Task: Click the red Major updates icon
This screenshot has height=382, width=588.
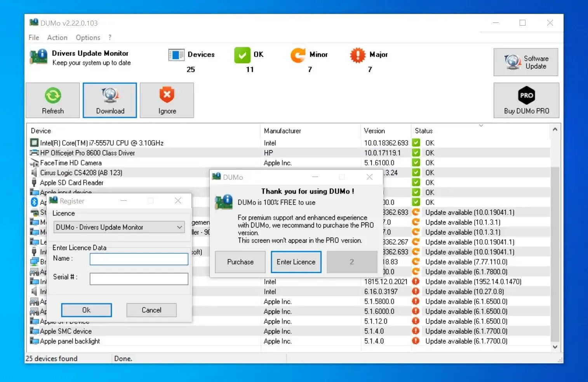Action: coord(358,55)
